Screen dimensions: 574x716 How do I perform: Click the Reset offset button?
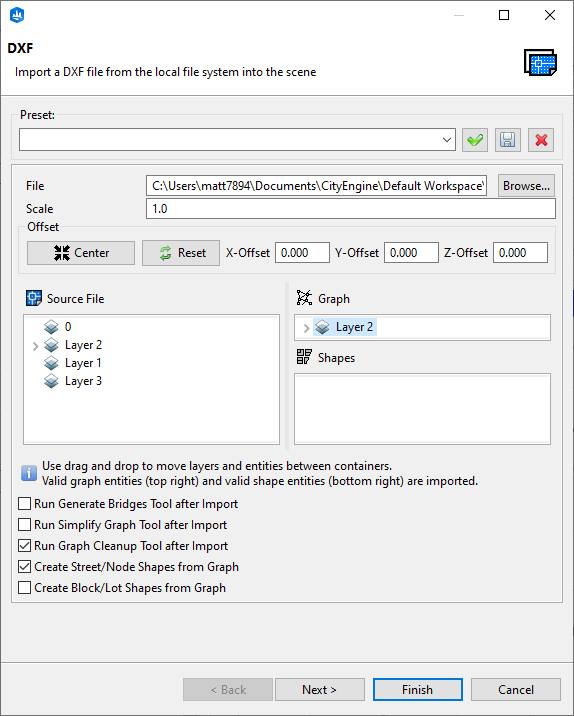pos(181,253)
